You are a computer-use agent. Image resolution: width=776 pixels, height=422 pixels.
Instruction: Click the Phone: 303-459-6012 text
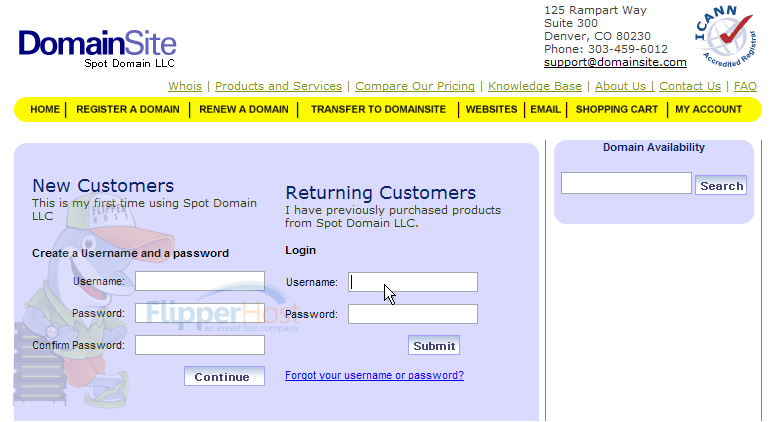(x=606, y=49)
